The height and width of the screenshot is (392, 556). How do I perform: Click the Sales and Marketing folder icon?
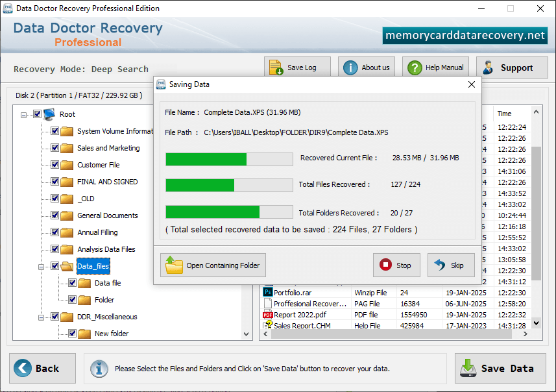tap(67, 148)
